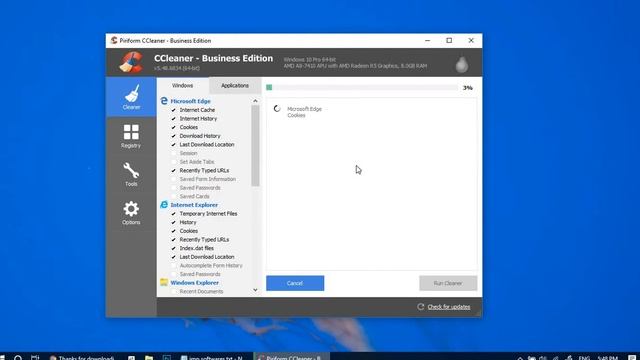Click the 3% progress percentage
This screenshot has height=360, width=640.
[x=468, y=88]
